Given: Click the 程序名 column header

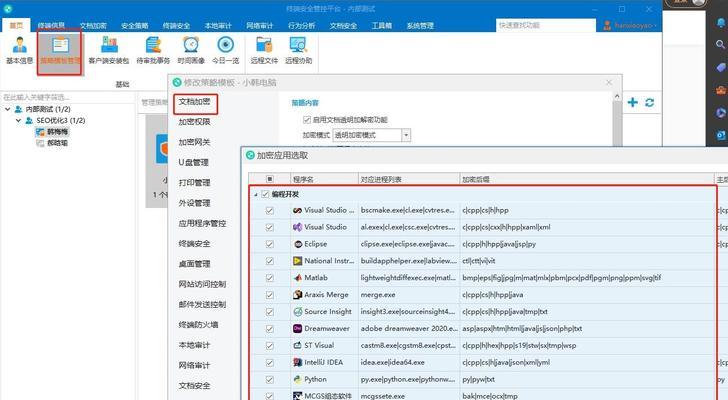Looking at the screenshot, I should [325, 179].
